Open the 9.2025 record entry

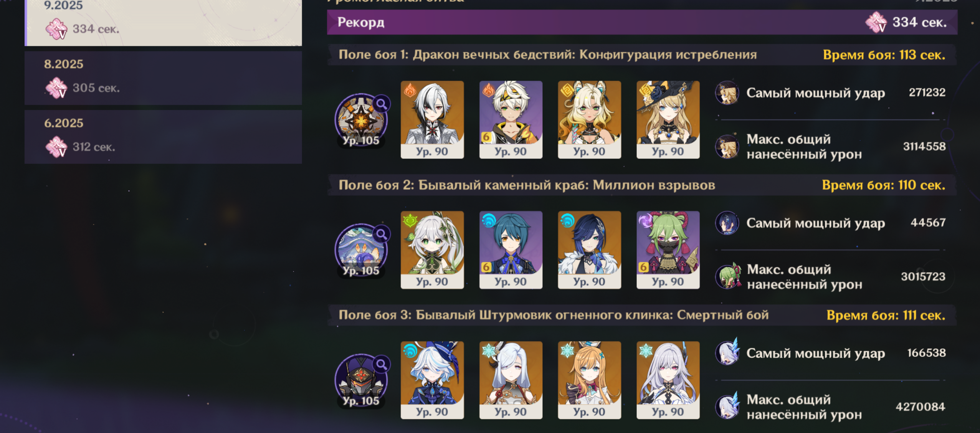tap(163, 22)
